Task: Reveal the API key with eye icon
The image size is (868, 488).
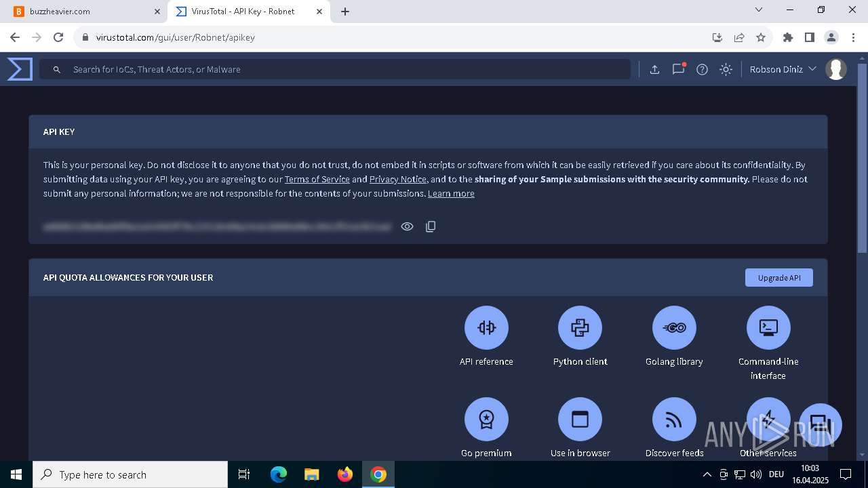Action: (407, 226)
